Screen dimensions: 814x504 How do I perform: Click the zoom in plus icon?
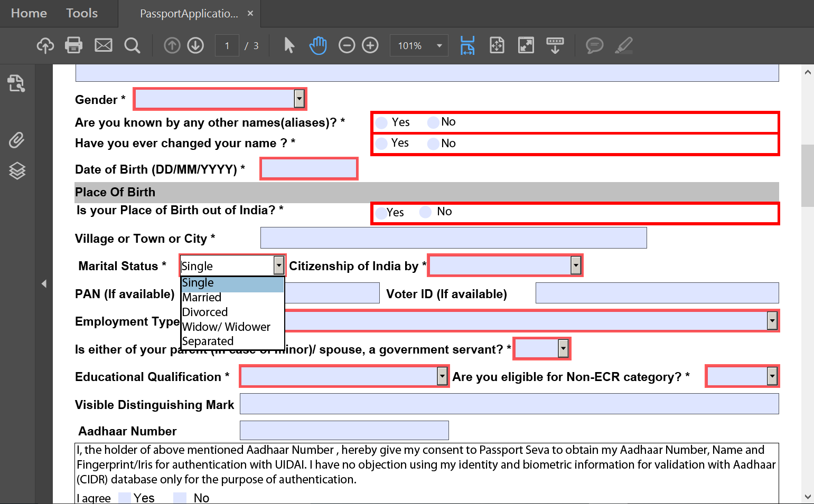pos(370,45)
